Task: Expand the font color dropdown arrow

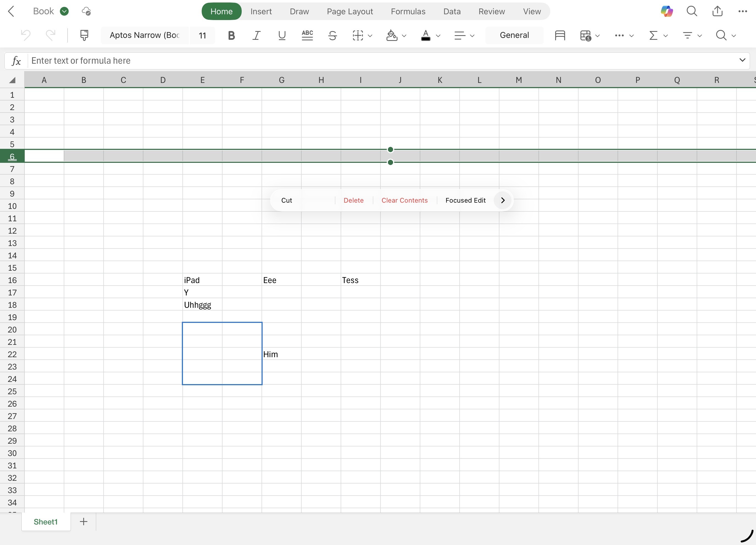Action: 438,36
